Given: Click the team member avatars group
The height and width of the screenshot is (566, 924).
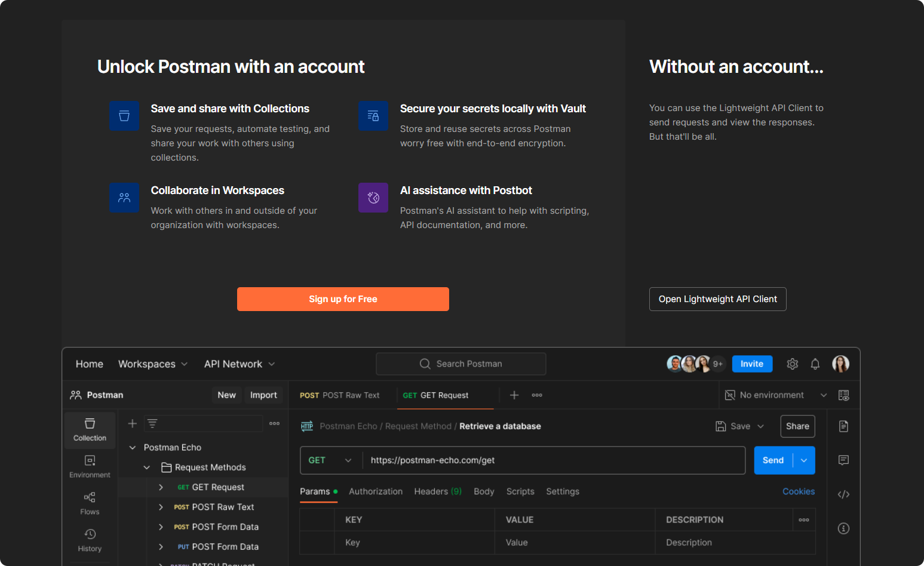Looking at the screenshot, I should coord(696,364).
